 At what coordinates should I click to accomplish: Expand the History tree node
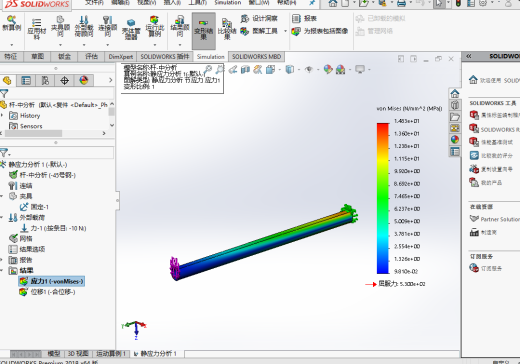(2, 115)
